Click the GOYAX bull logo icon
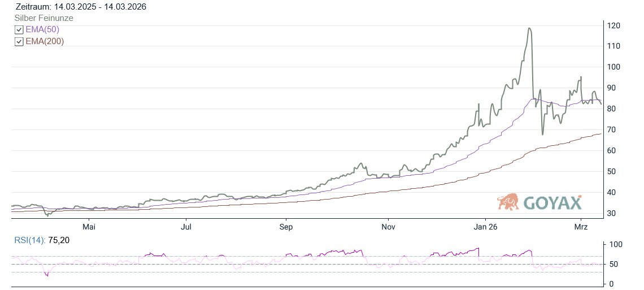The image size is (644, 290). (508, 202)
